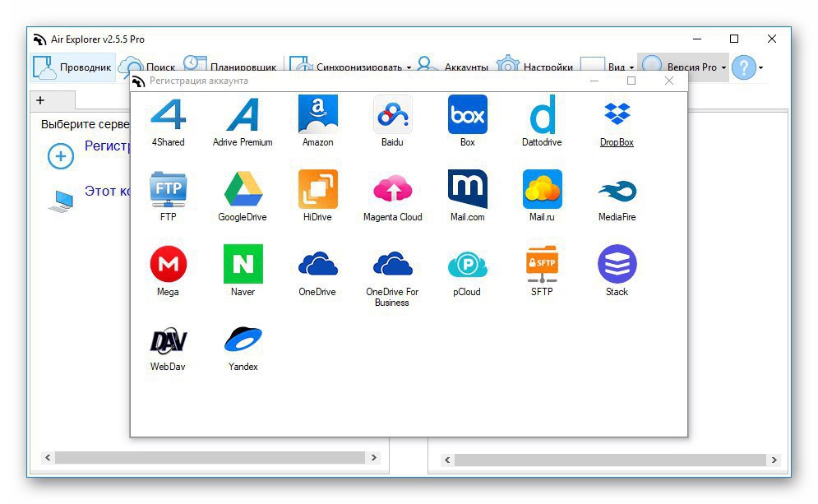
Task: Choose the Yandex disk icon
Action: click(243, 339)
